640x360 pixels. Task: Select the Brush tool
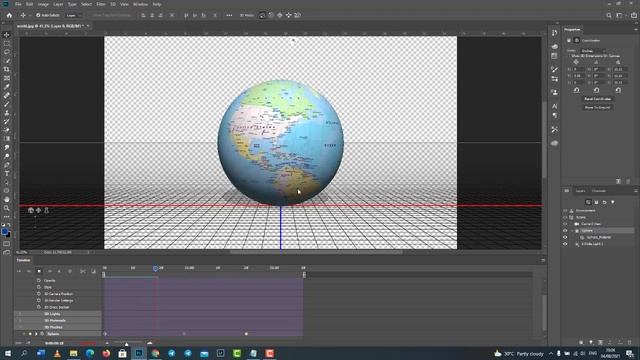point(7,104)
